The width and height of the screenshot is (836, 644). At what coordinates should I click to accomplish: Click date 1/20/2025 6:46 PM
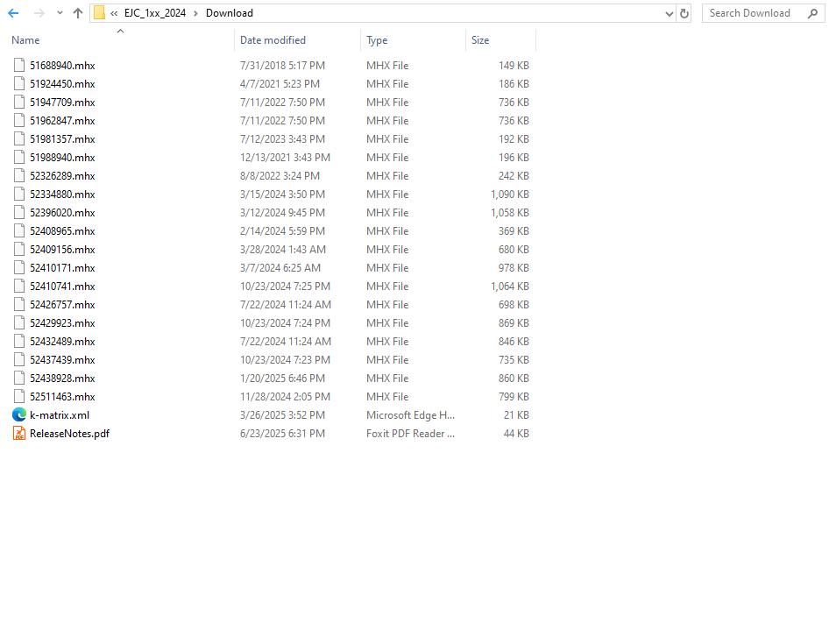click(x=282, y=378)
